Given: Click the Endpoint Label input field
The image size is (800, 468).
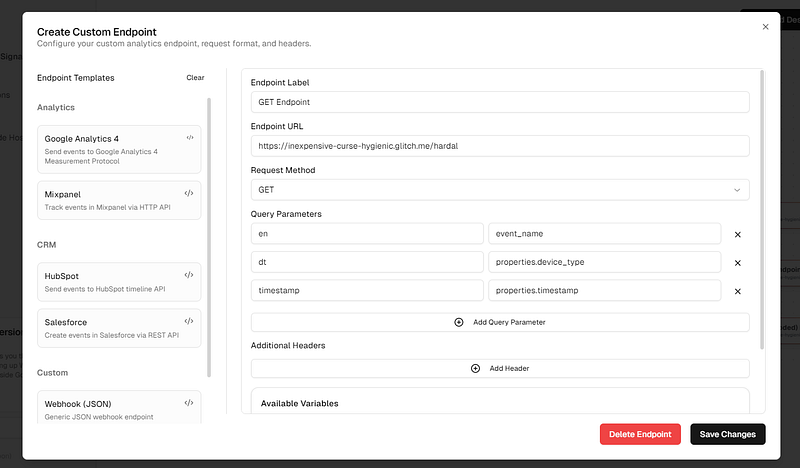Looking at the screenshot, I should click(x=500, y=102).
